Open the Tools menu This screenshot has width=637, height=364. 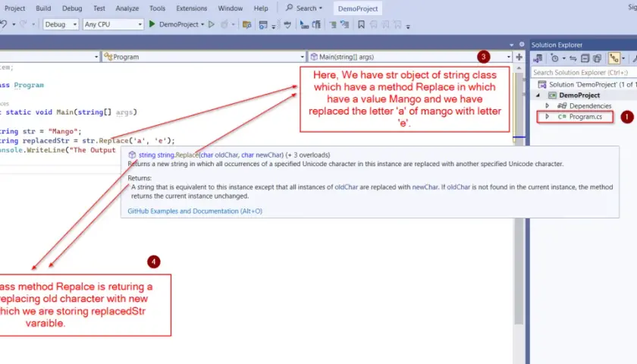[x=157, y=8]
